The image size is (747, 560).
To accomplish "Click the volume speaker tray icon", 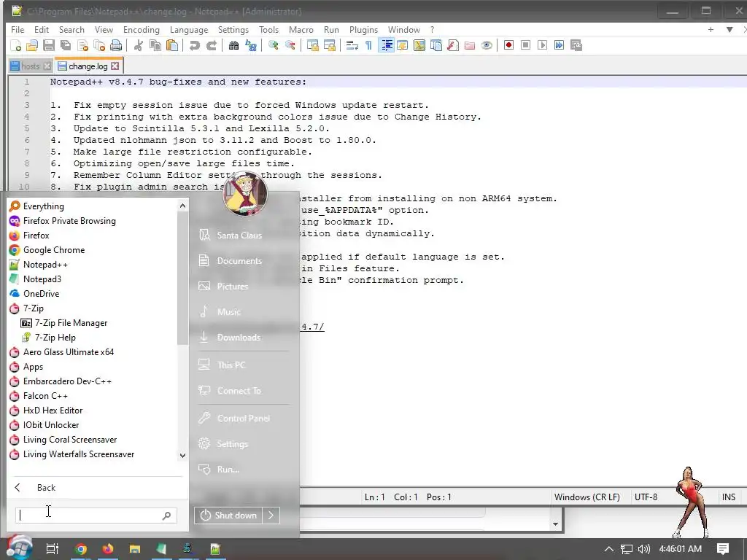I will (x=643, y=549).
